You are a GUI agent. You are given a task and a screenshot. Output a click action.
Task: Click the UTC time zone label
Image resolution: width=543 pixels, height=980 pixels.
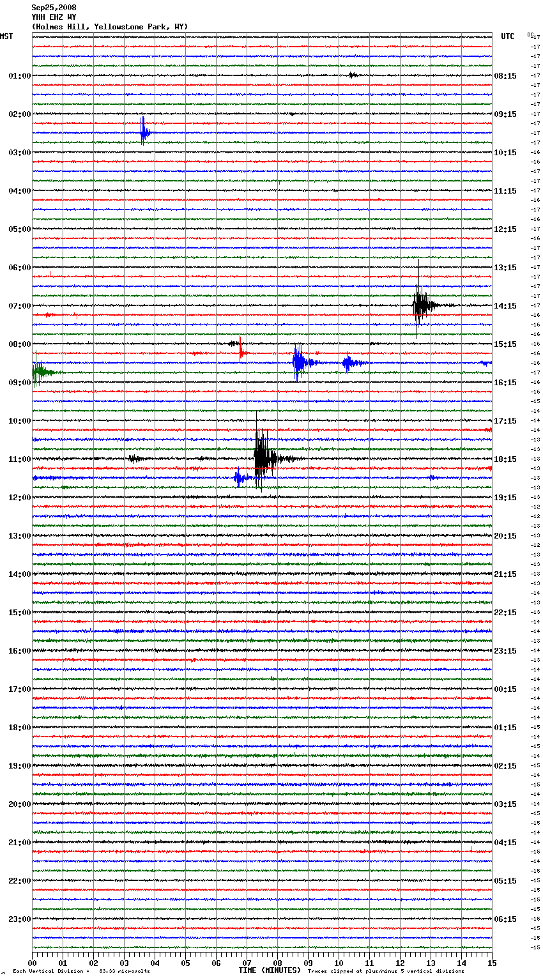(507, 36)
